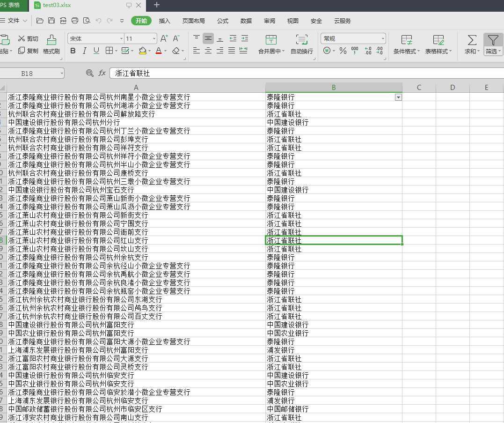Open the 文件 menu
The width and height of the screenshot is (504, 423).
[x=14, y=21]
